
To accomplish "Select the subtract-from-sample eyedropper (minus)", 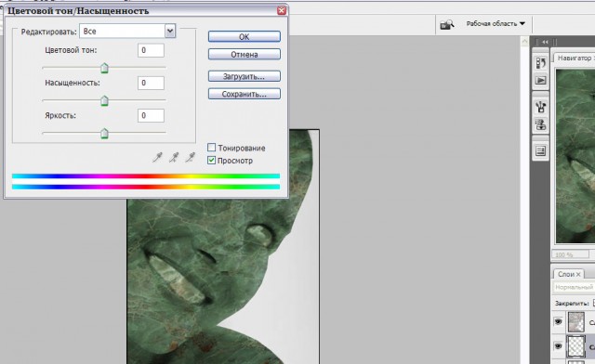I will coord(190,157).
